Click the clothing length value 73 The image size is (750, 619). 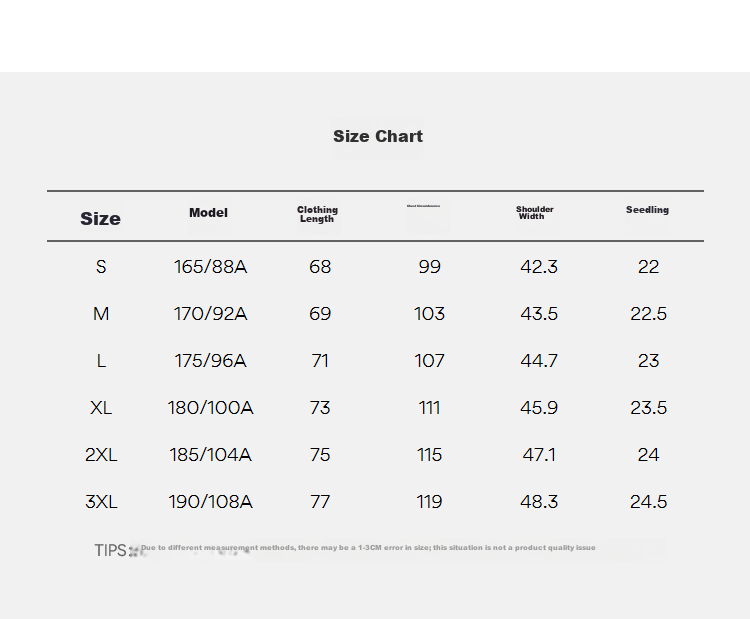[320, 408]
